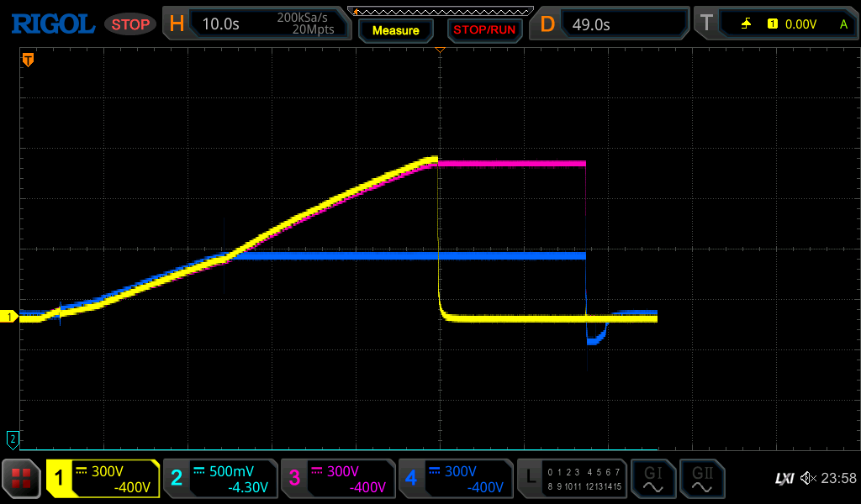Screen dimensions: 861x504
Task: Click the LXI network status icon
Action: [784, 479]
